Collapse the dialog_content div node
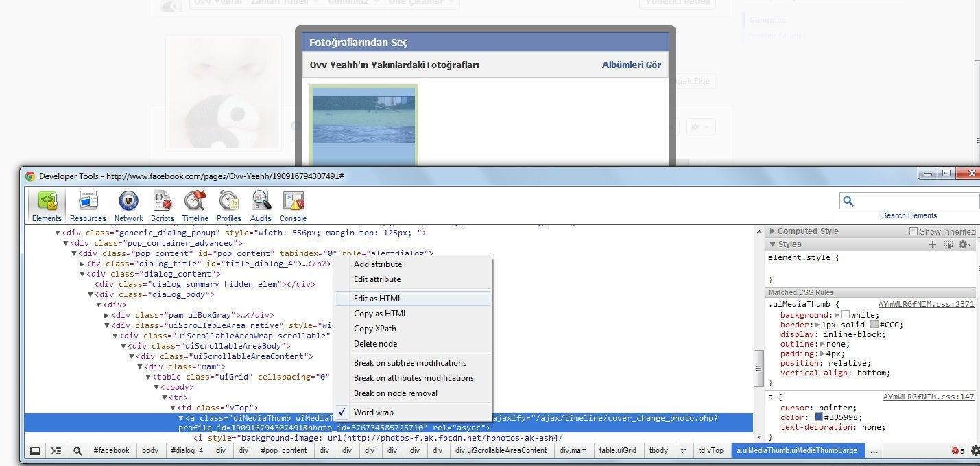980x466 pixels. coord(82,275)
